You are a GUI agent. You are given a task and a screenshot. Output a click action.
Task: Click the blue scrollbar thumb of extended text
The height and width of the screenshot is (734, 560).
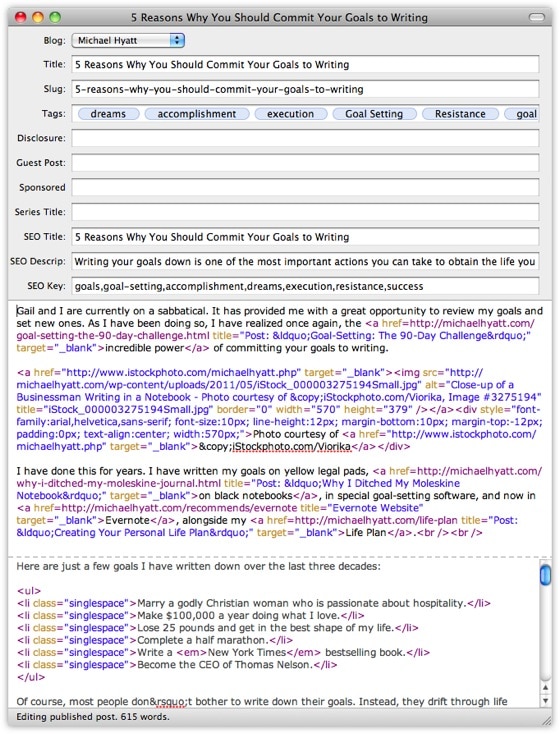point(545,575)
